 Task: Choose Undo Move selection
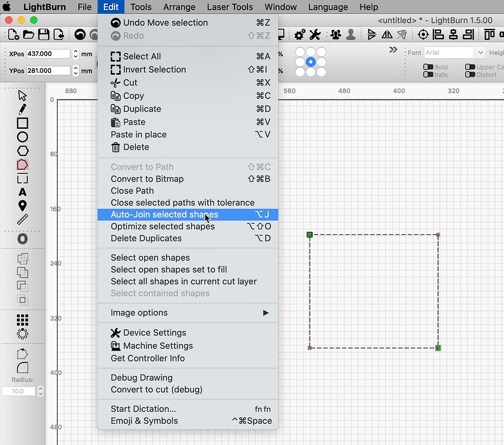click(188, 23)
